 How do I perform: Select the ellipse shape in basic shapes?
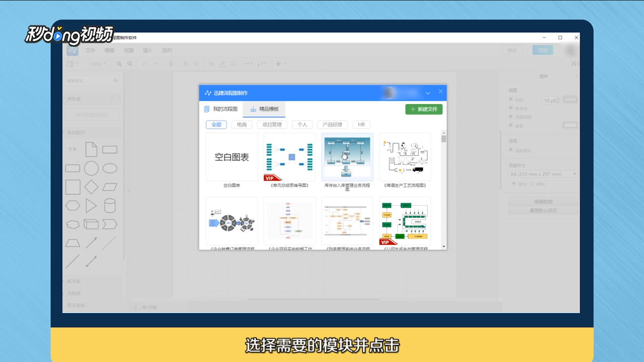tap(110, 168)
